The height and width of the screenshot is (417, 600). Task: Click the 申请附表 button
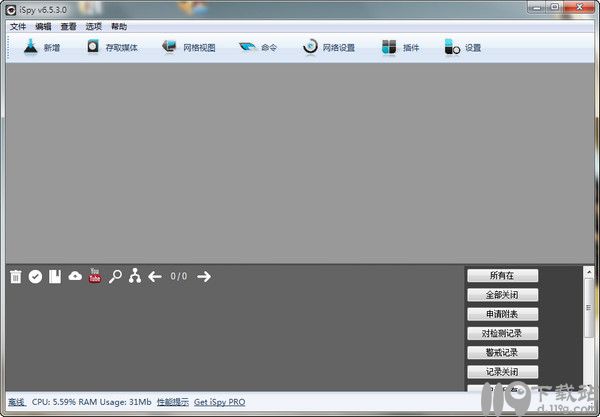pyautogui.click(x=502, y=314)
